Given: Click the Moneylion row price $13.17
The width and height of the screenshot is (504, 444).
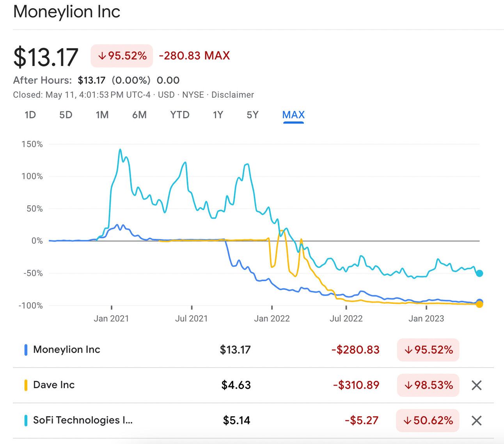Looking at the screenshot, I should [235, 349].
